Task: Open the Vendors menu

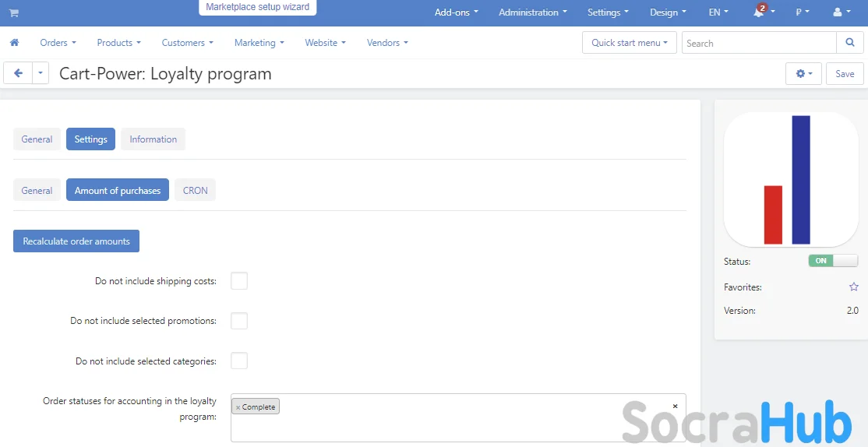Action: pyautogui.click(x=387, y=43)
